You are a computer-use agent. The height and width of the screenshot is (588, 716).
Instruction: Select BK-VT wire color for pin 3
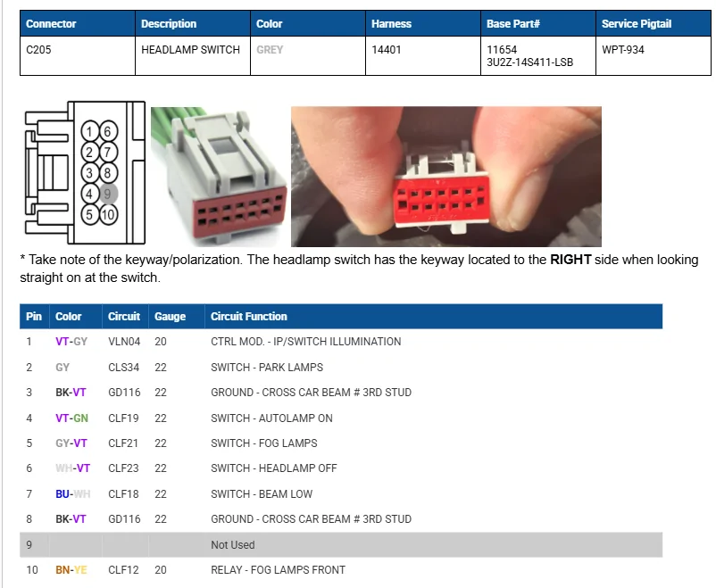[x=71, y=393]
